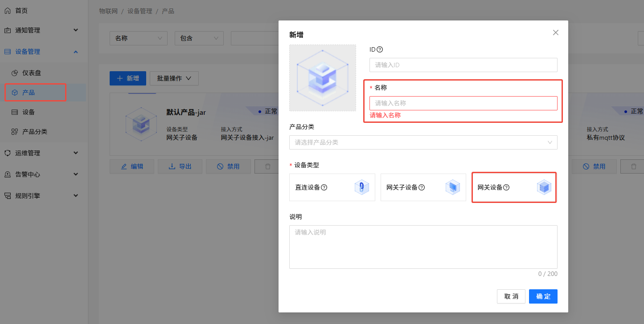Click the 禁用 button on the right card
This screenshot has height=324, width=644.
(595, 166)
